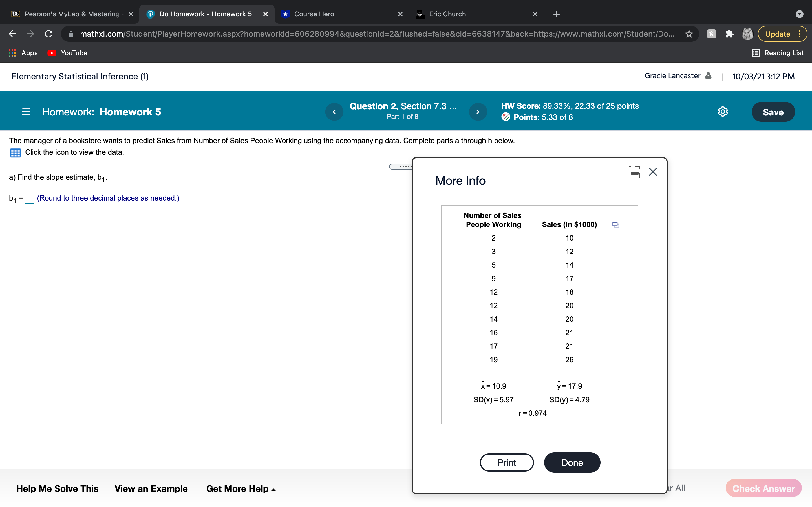Click the b1 answer input box
The width and height of the screenshot is (812, 507).
(30, 199)
